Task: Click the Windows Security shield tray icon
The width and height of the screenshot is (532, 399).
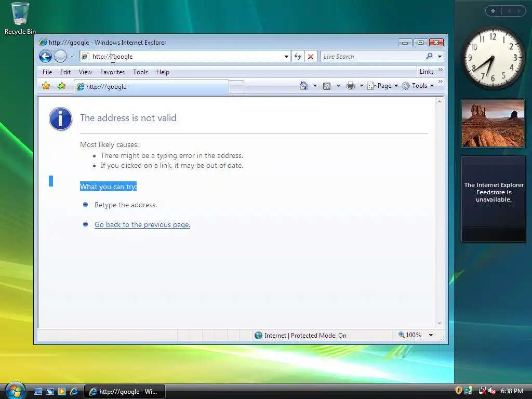Action: 458,391
